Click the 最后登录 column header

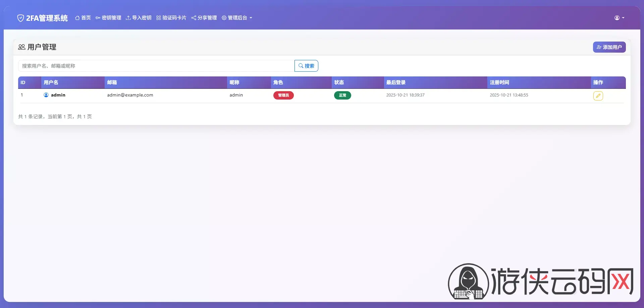pos(396,82)
